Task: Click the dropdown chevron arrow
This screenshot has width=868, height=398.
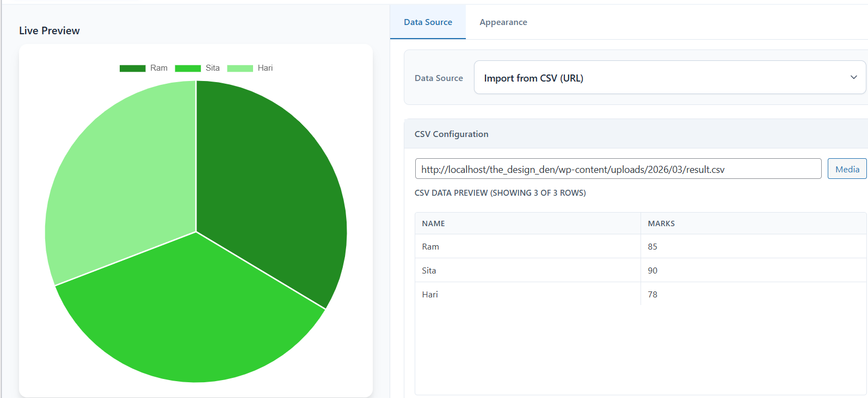Action: click(853, 77)
